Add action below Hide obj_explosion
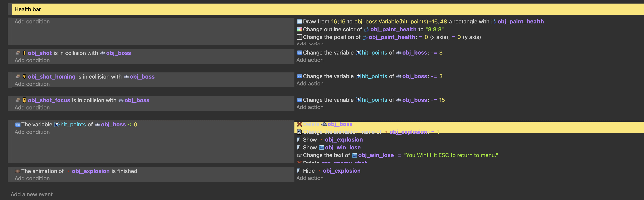 click(x=310, y=178)
